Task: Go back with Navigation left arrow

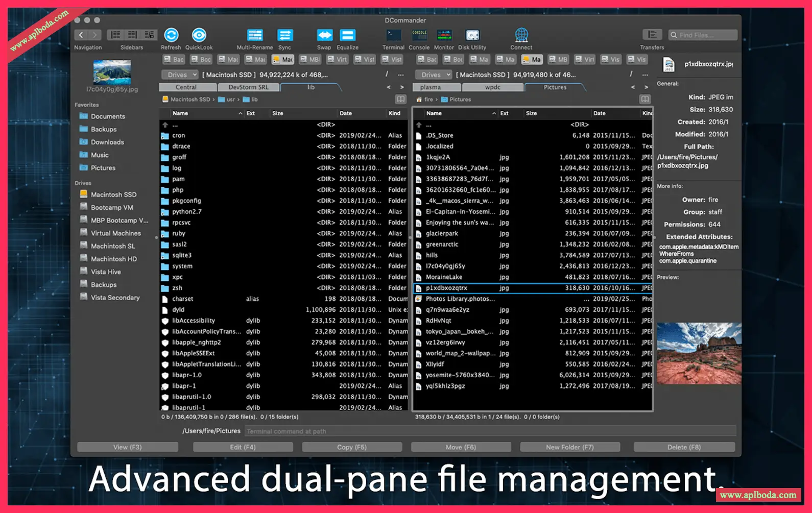Action: (81, 35)
